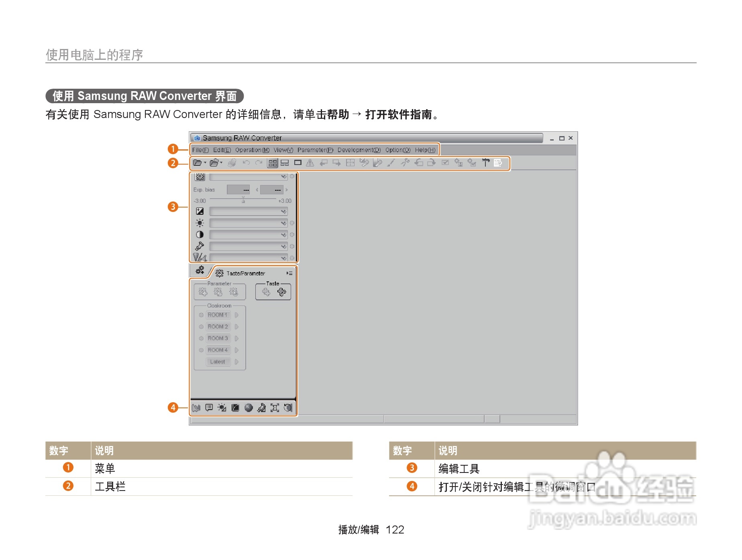Expand the color pen dropdown
742x560 pixels.
[249, 246]
